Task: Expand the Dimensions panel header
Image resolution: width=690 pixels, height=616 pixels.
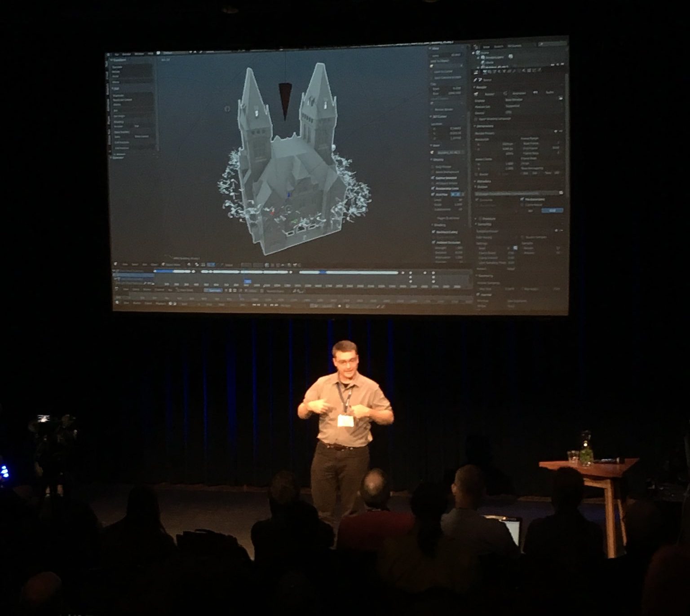Action: pos(484,126)
